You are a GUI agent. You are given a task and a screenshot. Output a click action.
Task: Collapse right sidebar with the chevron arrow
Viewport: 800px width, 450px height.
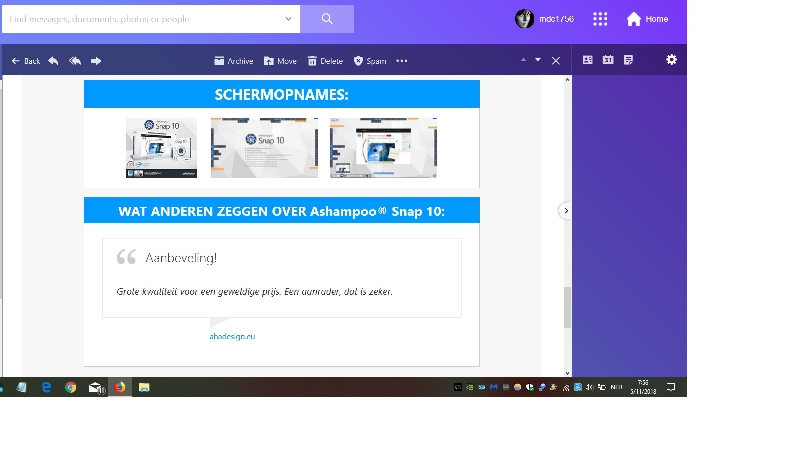click(566, 211)
